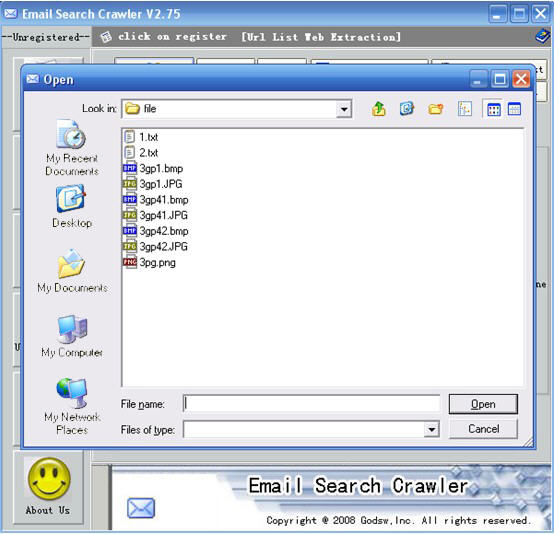Maximize the Open dialog

(500, 79)
